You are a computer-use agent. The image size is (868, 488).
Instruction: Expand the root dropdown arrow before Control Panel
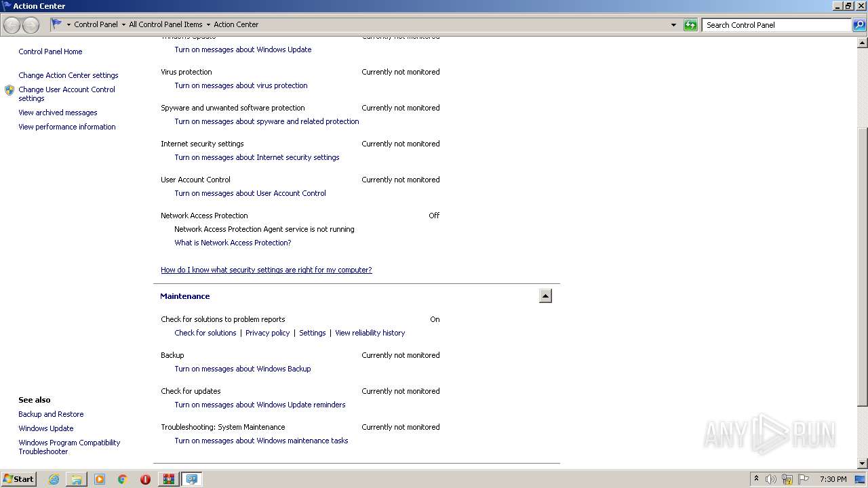(x=68, y=24)
